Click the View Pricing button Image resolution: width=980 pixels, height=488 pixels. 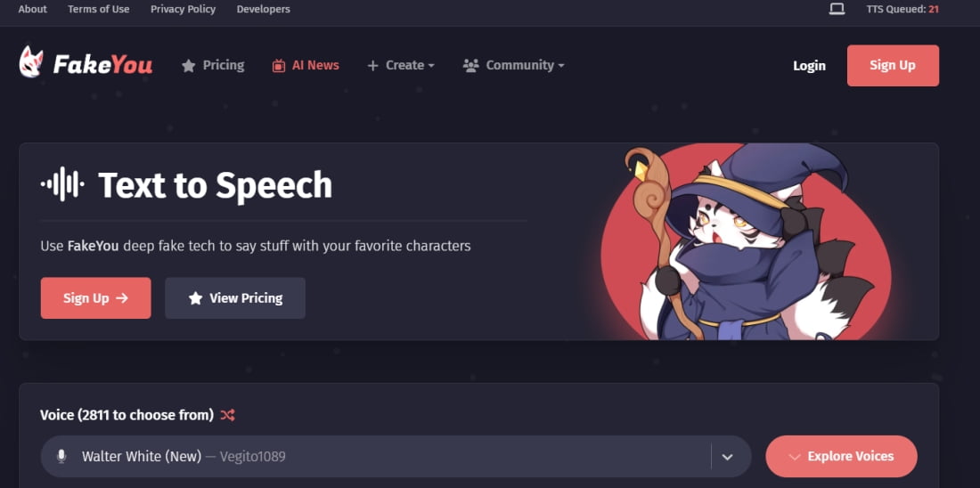pos(235,298)
